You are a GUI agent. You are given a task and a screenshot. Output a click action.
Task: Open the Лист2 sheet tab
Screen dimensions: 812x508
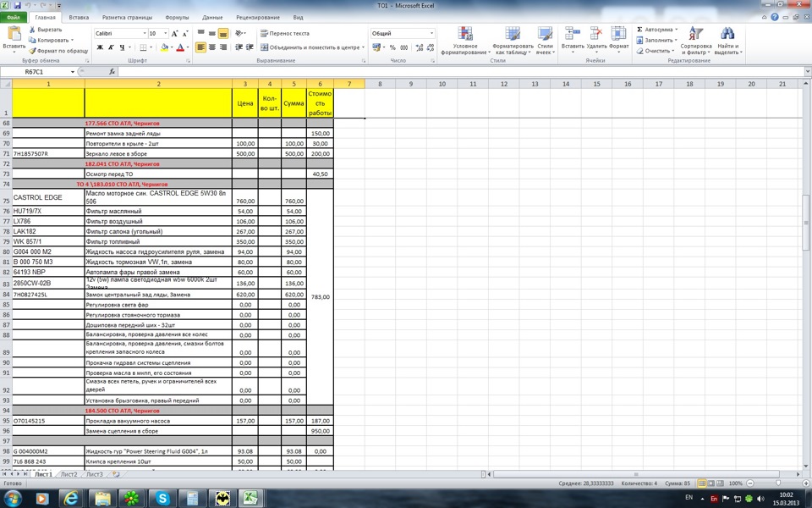pyautogui.click(x=69, y=474)
